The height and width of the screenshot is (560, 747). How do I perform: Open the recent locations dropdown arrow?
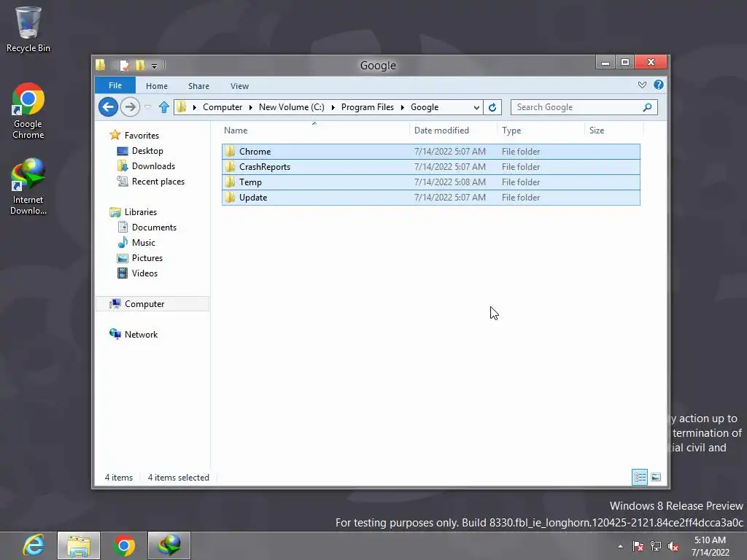click(x=147, y=107)
